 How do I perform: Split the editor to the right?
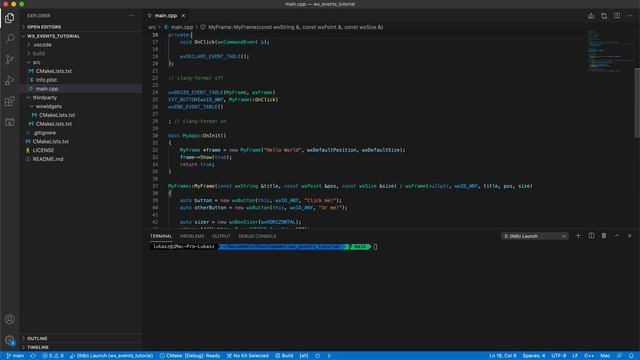(x=617, y=16)
